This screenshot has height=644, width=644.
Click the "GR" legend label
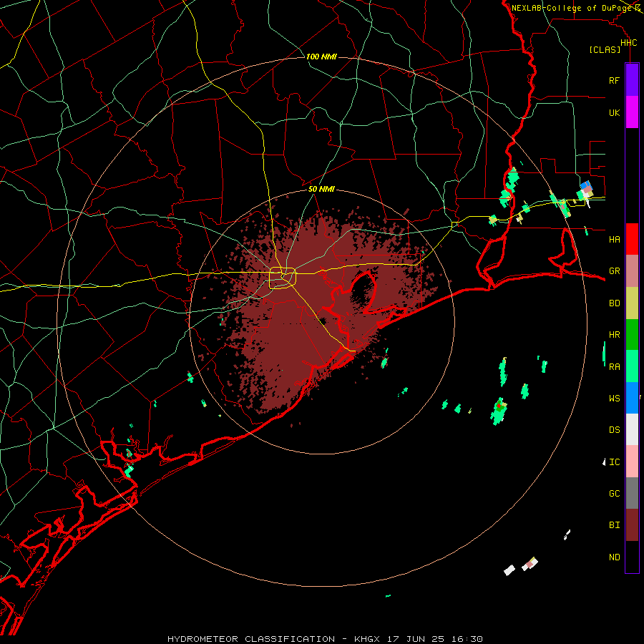click(614, 271)
